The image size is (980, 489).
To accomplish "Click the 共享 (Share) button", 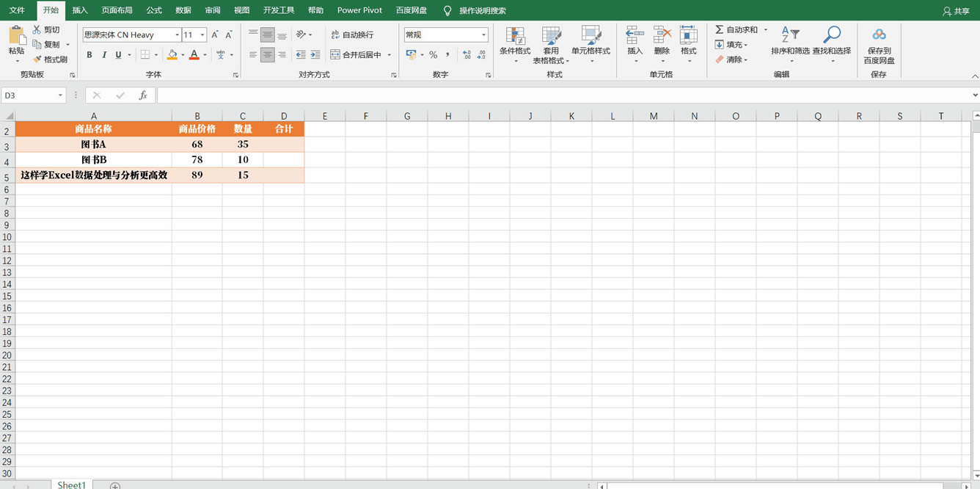I will 956,11.
